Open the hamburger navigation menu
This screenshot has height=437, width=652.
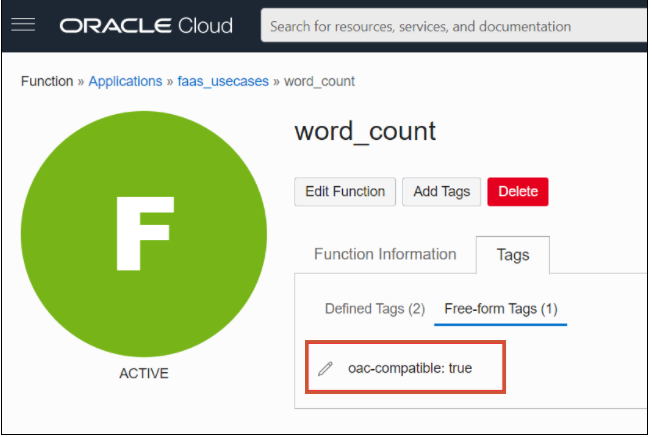pos(23,25)
